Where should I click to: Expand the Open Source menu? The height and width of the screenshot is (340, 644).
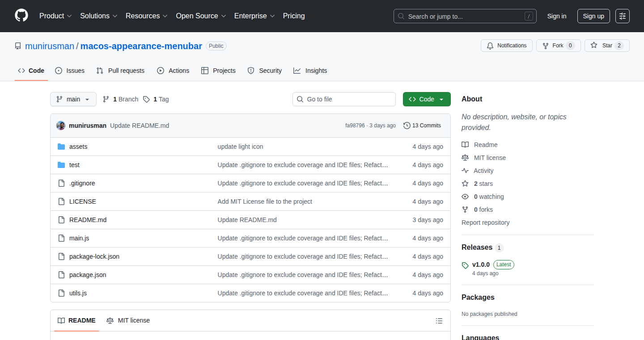(x=201, y=16)
